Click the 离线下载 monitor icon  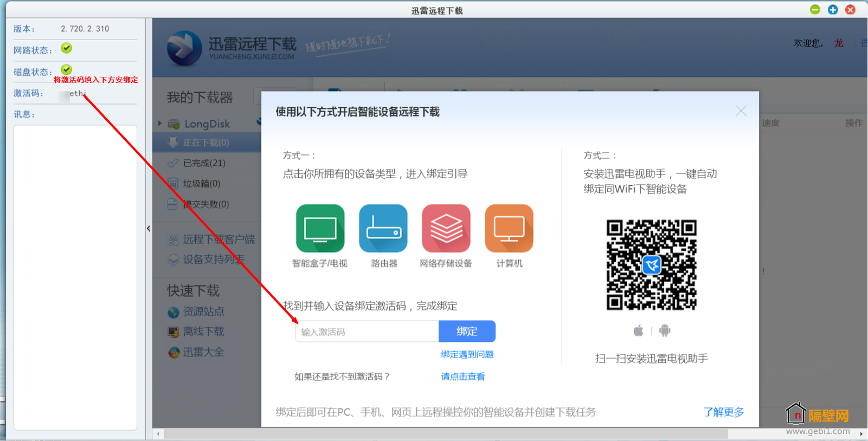tap(173, 332)
